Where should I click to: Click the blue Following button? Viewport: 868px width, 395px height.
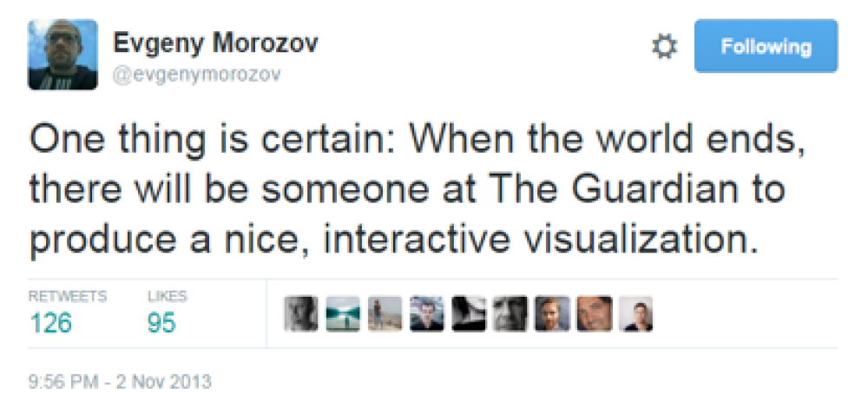[x=766, y=47]
